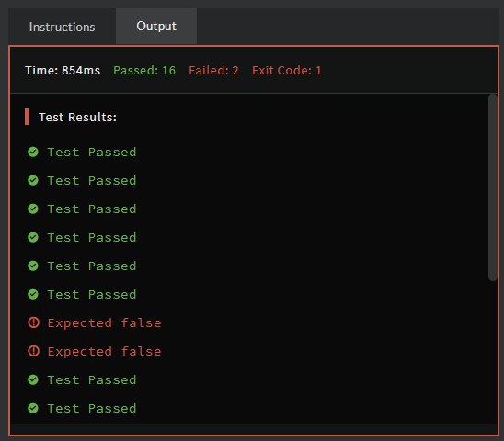This screenshot has height=441, width=504.
Task: Click the Test Results: heading
Action: (x=77, y=118)
